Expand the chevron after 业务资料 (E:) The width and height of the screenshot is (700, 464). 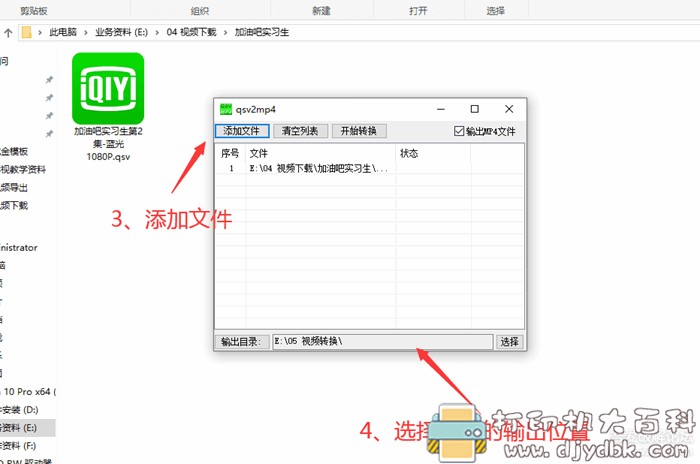pyautogui.click(x=157, y=32)
